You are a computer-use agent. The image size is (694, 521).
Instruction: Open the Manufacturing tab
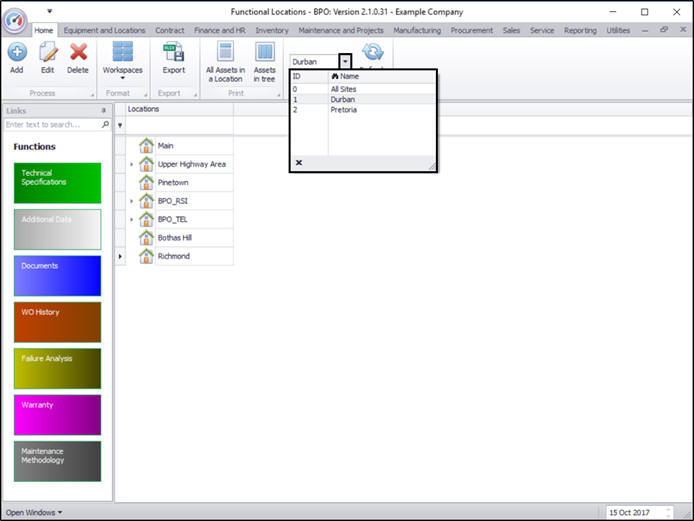(417, 30)
